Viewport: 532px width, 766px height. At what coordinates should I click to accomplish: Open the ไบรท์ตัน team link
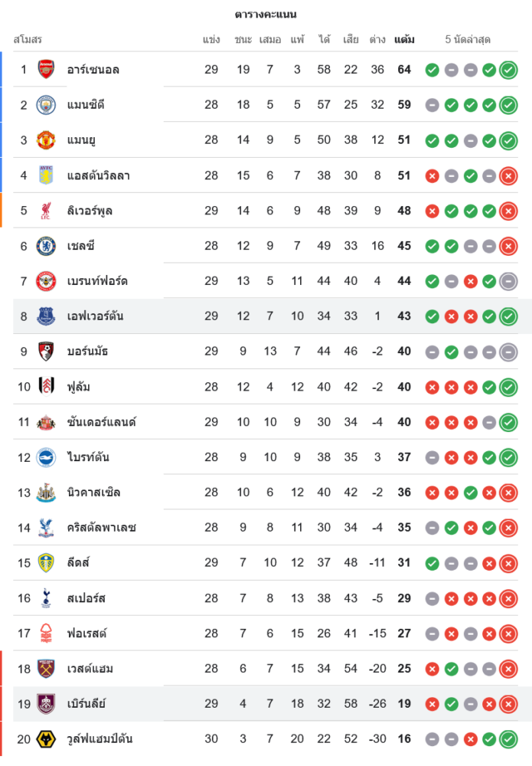[x=88, y=457]
